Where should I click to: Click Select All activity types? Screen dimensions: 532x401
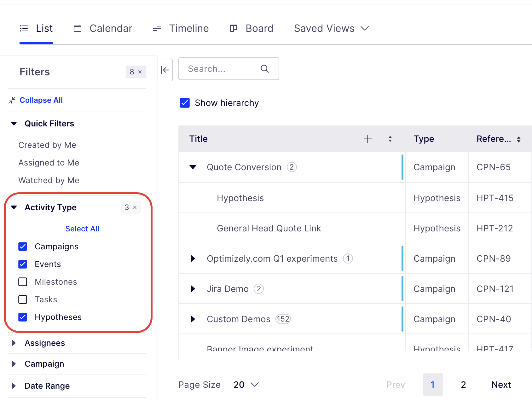[82, 229]
